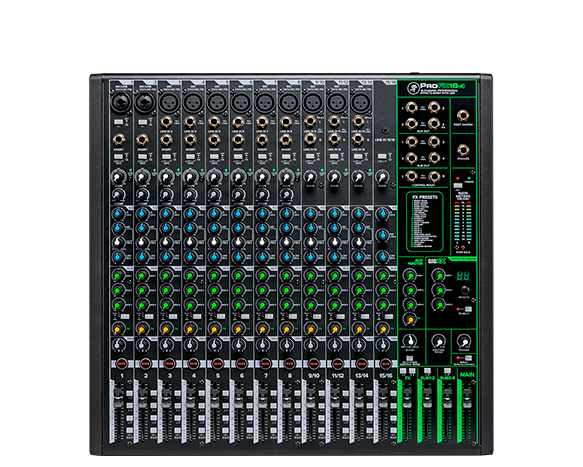Image resolution: width=583 pixels, height=467 pixels.
Task: Mute stereo channel 9/10
Action: (313, 363)
